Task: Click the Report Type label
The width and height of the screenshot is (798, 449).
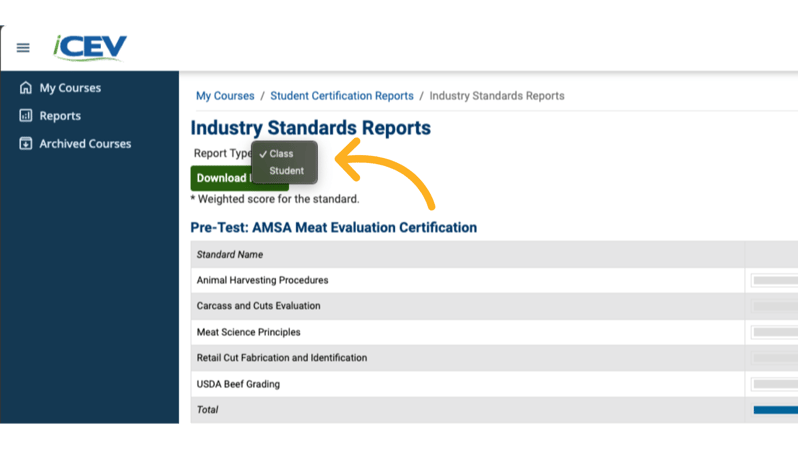Action: pos(222,153)
